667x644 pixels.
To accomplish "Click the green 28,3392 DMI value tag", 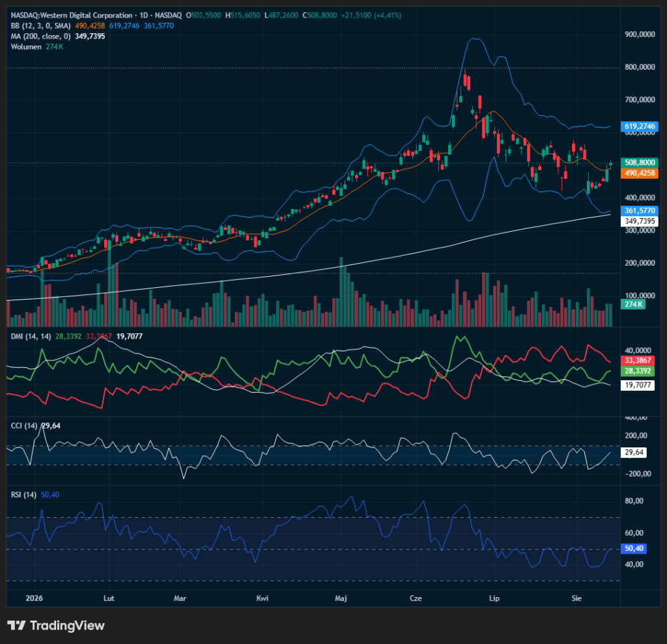I will click(637, 371).
